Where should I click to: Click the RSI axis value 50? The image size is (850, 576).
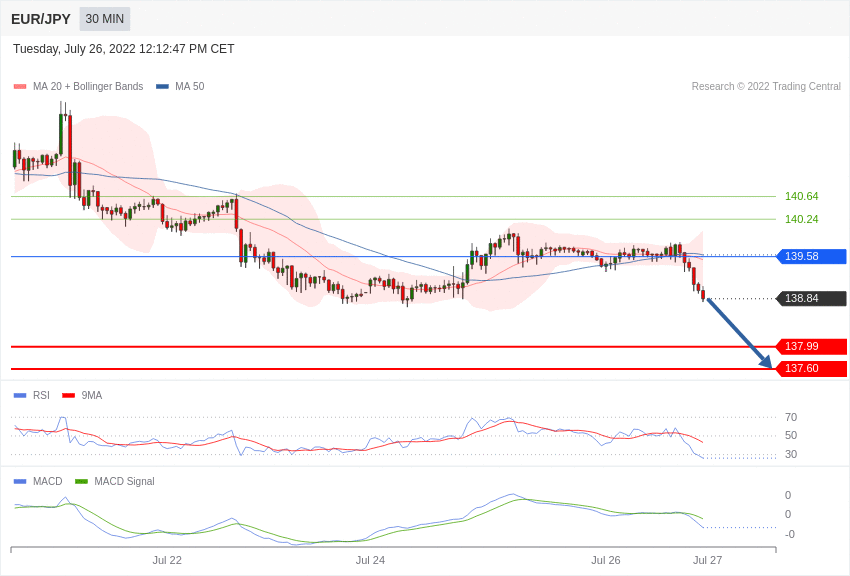pyautogui.click(x=791, y=436)
